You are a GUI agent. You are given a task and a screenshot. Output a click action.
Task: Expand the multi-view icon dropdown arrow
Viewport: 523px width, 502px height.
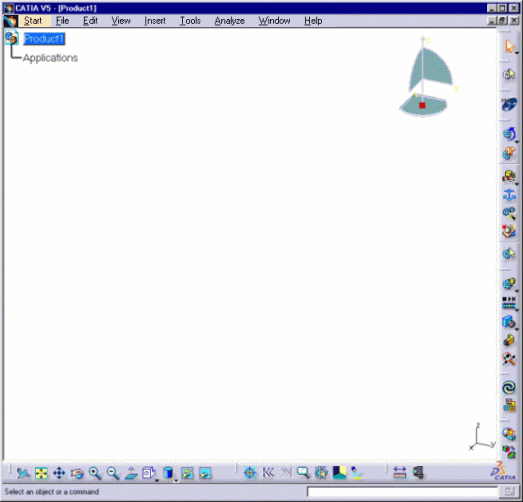(x=157, y=481)
